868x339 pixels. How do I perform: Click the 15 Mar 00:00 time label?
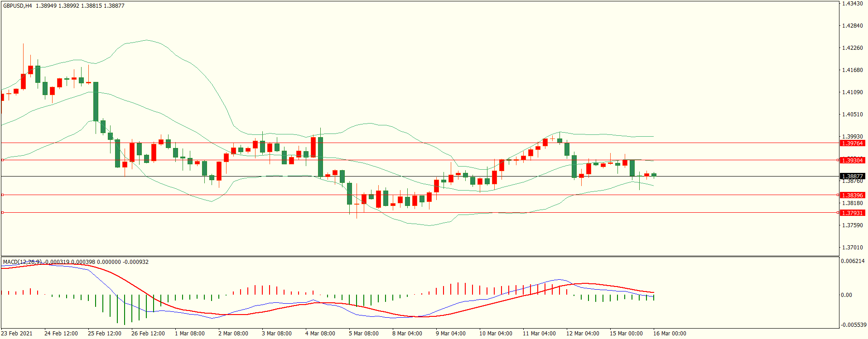coord(627,334)
